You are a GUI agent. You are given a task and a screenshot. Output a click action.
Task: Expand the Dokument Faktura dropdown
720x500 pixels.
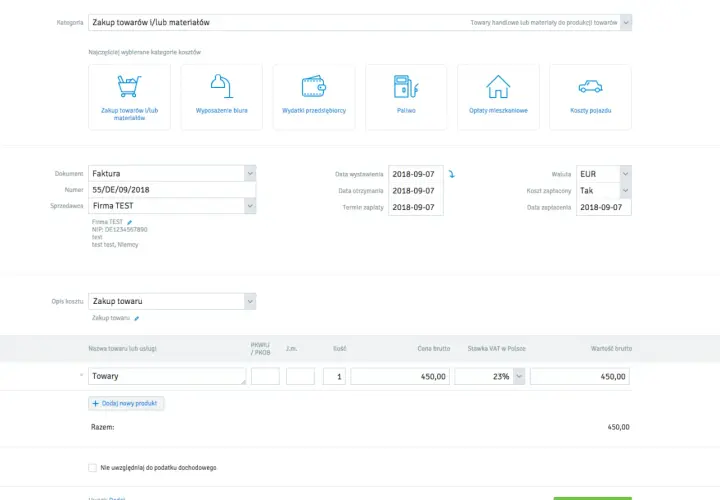click(250, 174)
